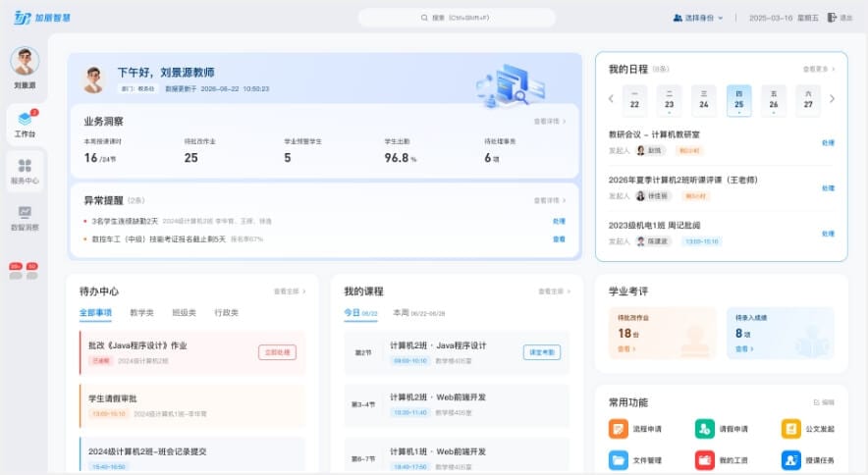Open 查看详情 in 异常提醒 panel
The image size is (868, 475).
(550, 200)
